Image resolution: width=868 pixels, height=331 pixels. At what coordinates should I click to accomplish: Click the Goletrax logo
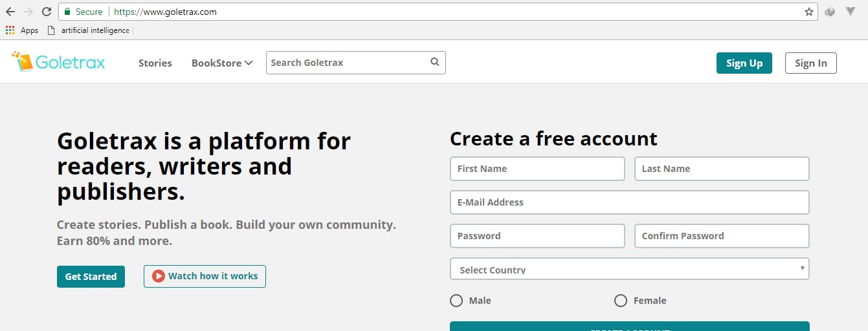click(x=58, y=62)
